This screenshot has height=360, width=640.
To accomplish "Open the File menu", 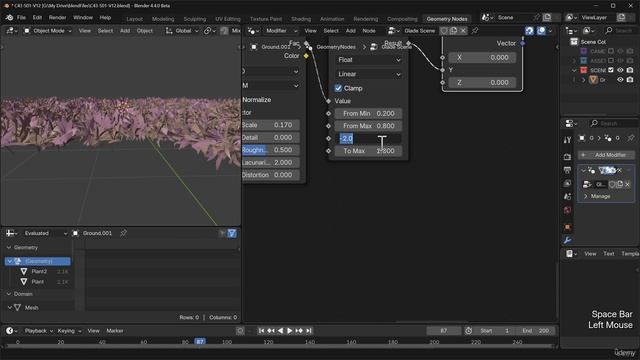I will [21, 18].
